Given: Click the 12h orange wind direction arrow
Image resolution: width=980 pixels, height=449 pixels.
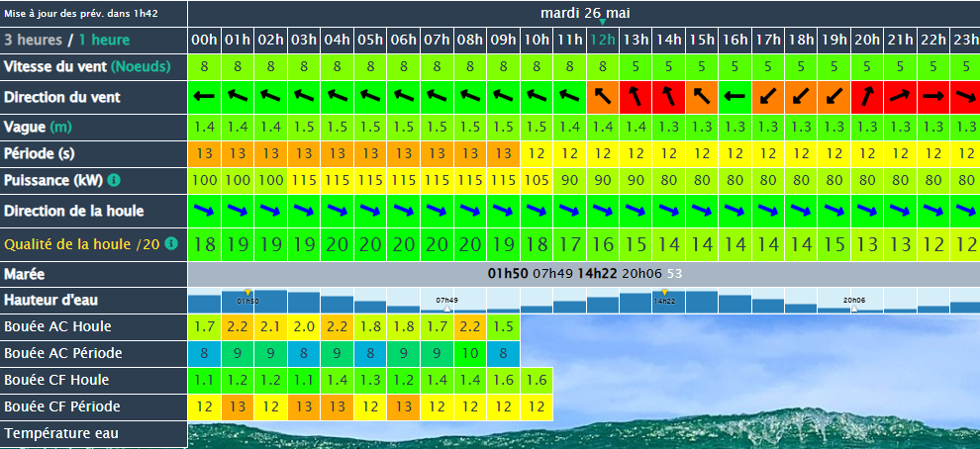Looking at the screenshot, I should [x=603, y=97].
